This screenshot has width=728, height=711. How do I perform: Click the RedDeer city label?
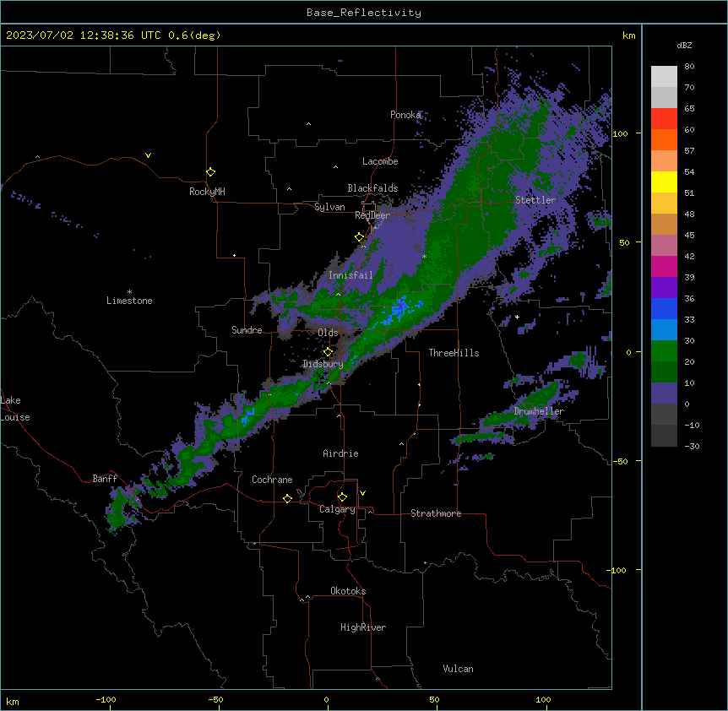(x=372, y=215)
